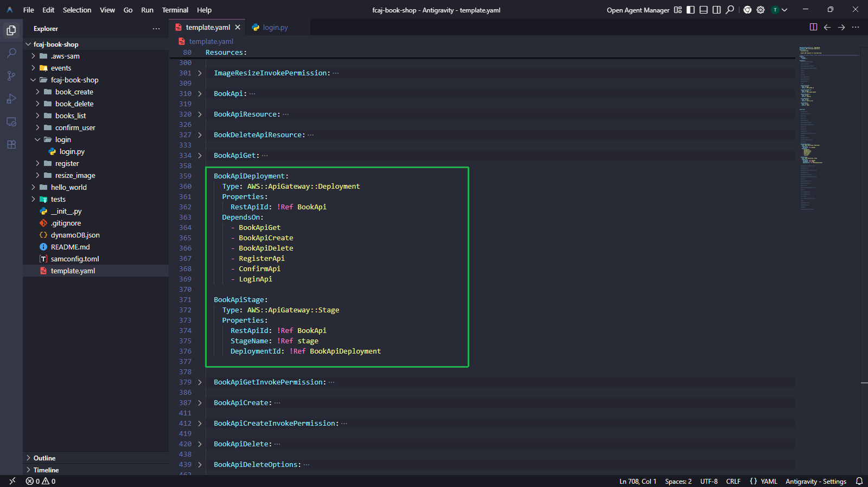
Task: Toggle bottom panel visibility icon
Action: tap(704, 10)
